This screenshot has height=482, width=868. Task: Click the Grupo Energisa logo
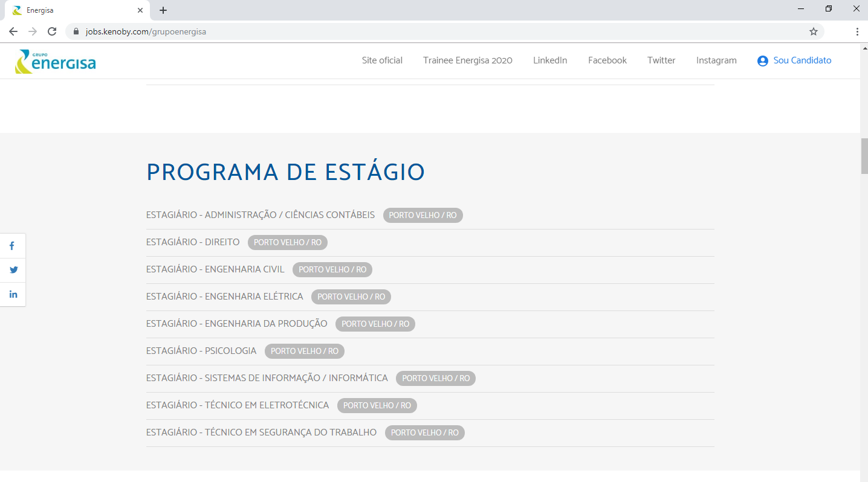click(x=56, y=62)
